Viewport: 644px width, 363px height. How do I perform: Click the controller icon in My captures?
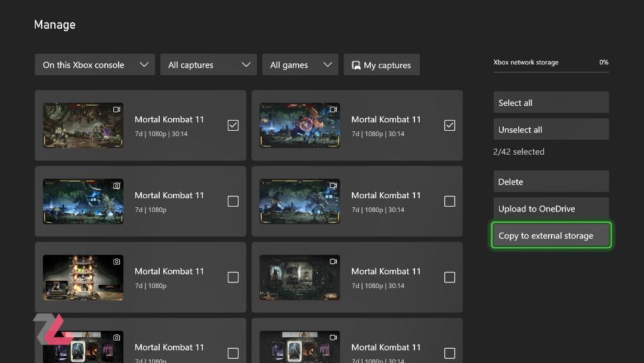pos(356,65)
